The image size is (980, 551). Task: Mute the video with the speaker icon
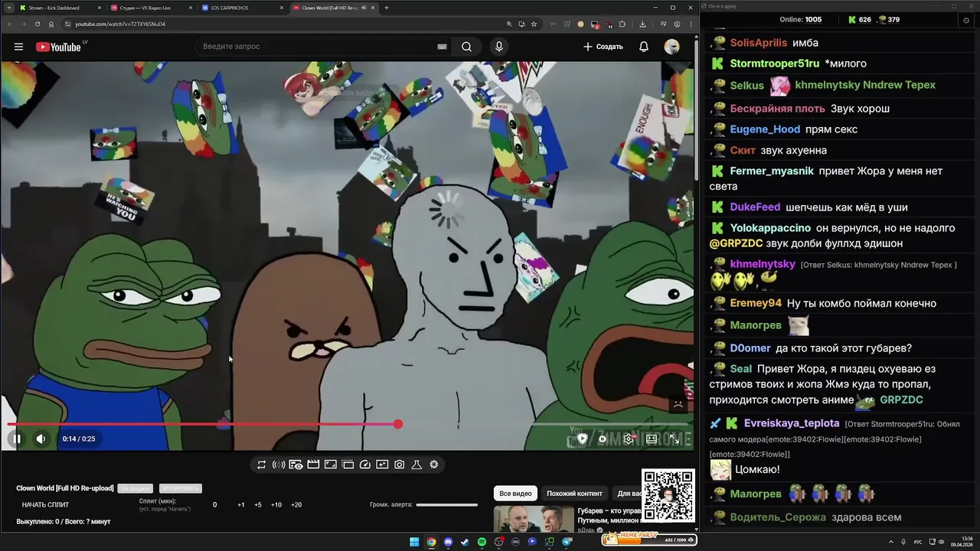pos(41,439)
